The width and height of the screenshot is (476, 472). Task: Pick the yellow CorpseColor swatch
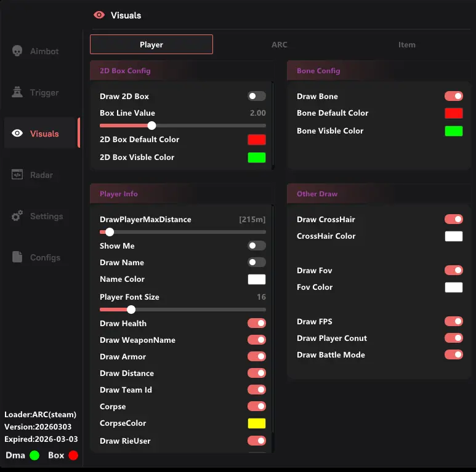pos(257,423)
